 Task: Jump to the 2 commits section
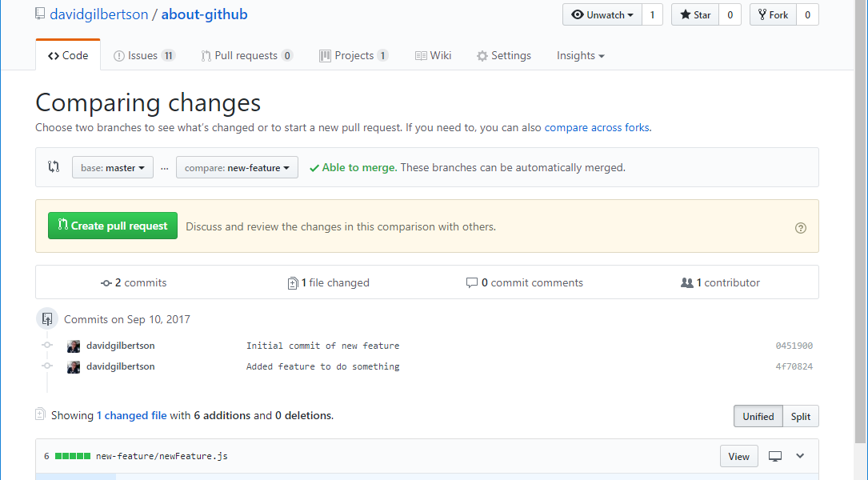click(x=134, y=282)
